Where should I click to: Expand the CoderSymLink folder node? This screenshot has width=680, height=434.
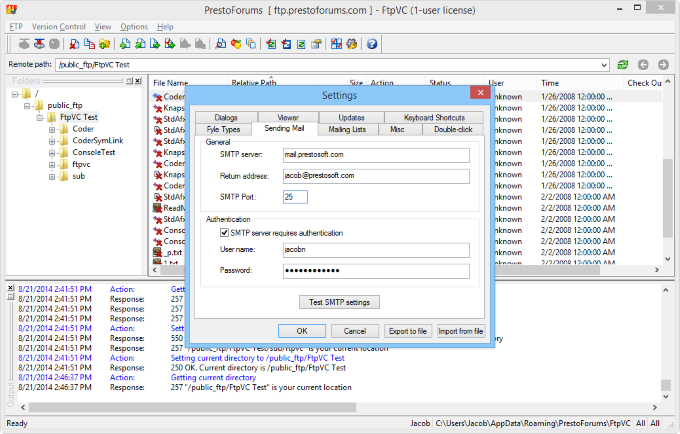52,141
